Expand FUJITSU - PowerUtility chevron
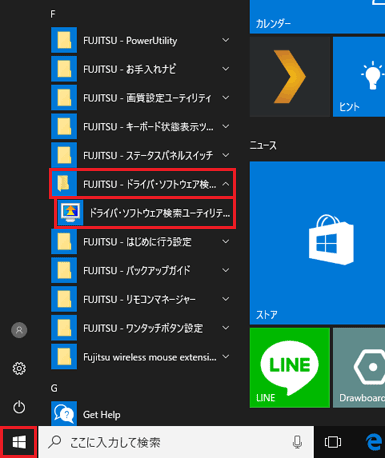 point(226,40)
